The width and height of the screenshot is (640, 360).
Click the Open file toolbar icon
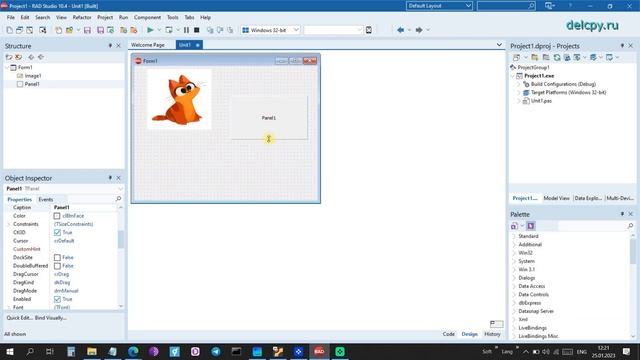click(69, 30)
